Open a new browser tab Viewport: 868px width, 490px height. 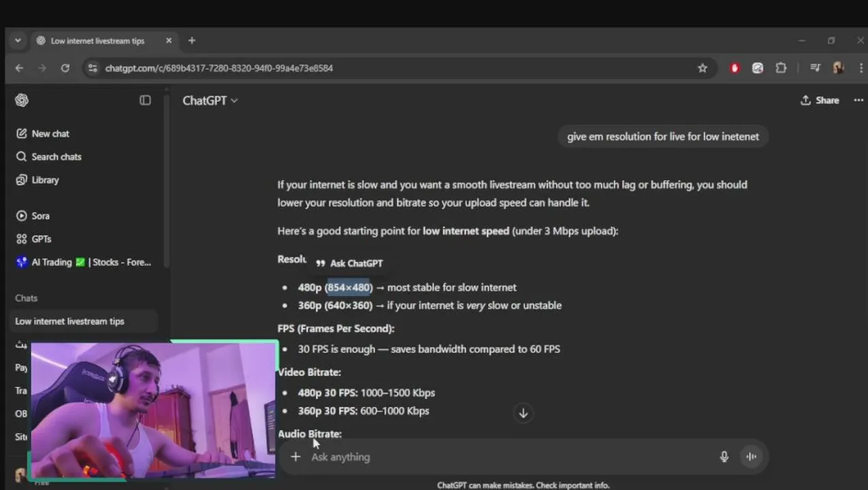click(x=192, y=41)
